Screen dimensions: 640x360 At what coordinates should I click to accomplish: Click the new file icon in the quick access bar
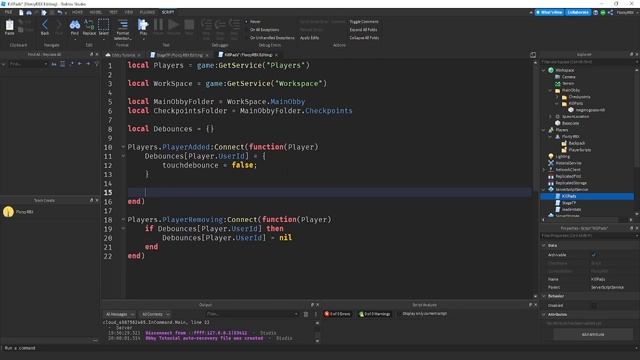(x=21, y=13)
